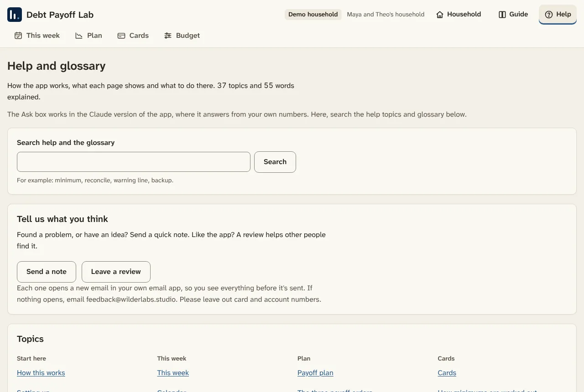The width and height of the screenshot is (584, 392).
Task: Click the Debt Payoff Lab logo icon
Action: click(15, 15)
